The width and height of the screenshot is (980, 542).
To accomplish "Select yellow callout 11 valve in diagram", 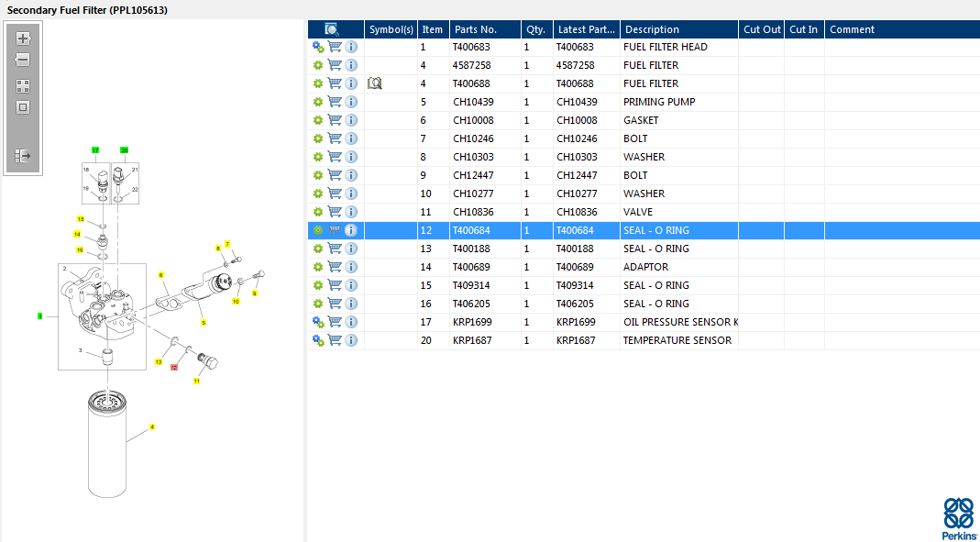I will (196, 381).
